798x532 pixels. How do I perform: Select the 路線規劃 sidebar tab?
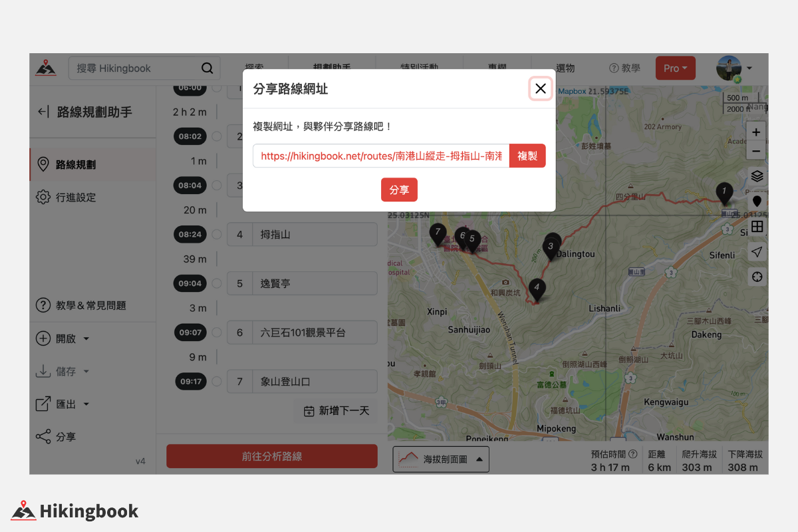click(92, 164)
